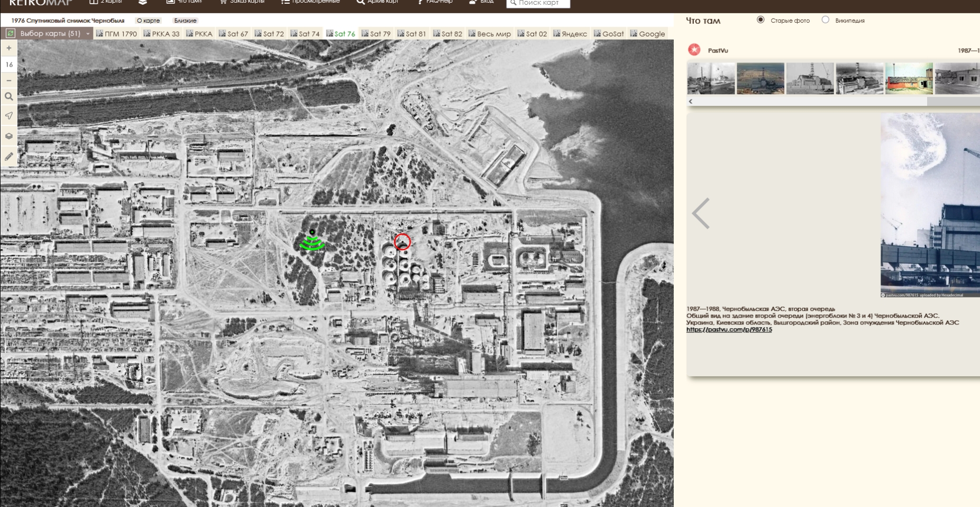Click the map icon beside Google tab

point(634,33)
